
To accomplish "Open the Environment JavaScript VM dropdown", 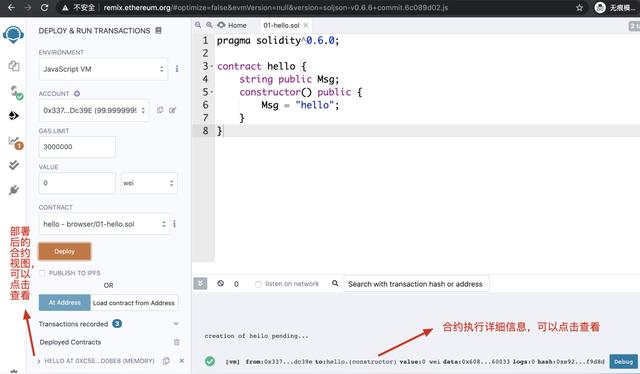I will (x=103, y=69).
